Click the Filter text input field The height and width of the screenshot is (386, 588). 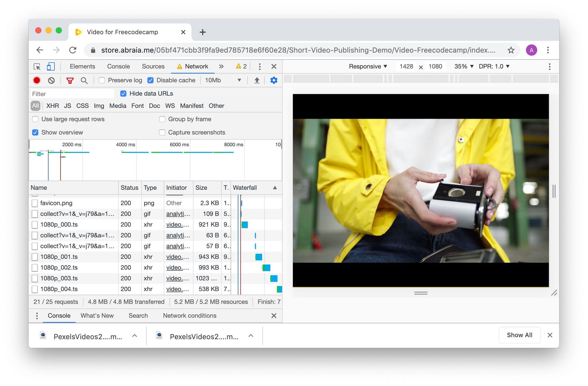[x=72, y=94]
